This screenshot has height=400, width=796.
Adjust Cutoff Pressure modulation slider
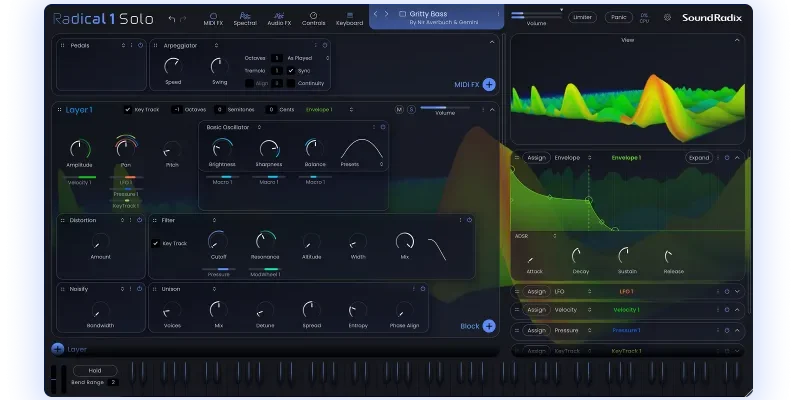219,269
